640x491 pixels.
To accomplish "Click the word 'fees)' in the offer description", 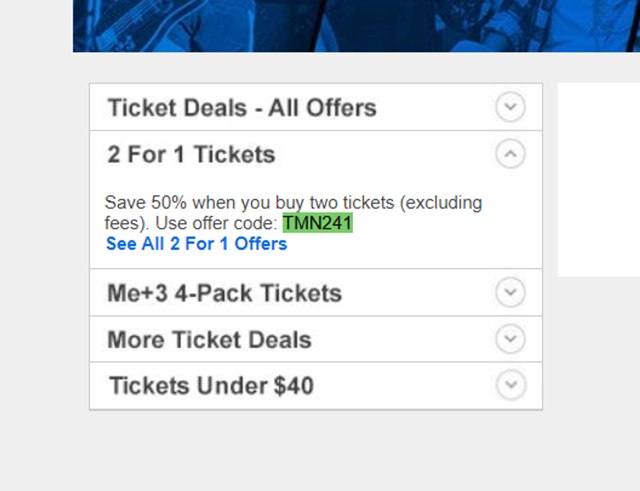I will click(126, 223).
